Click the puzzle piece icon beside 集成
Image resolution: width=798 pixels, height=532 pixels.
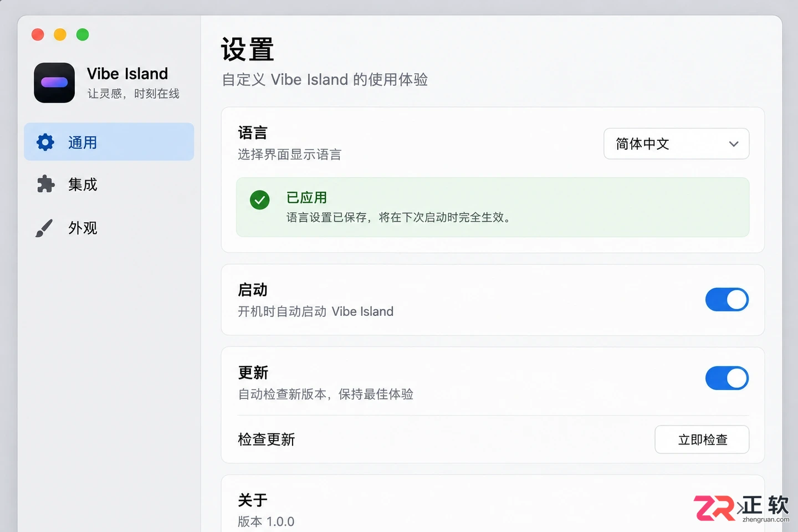tap(45, 184)
